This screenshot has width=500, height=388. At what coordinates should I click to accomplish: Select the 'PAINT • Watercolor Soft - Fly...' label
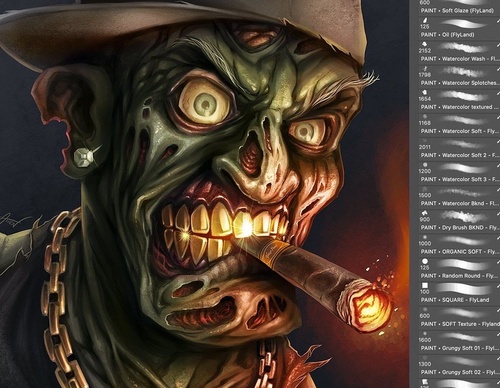click(460, 131)
